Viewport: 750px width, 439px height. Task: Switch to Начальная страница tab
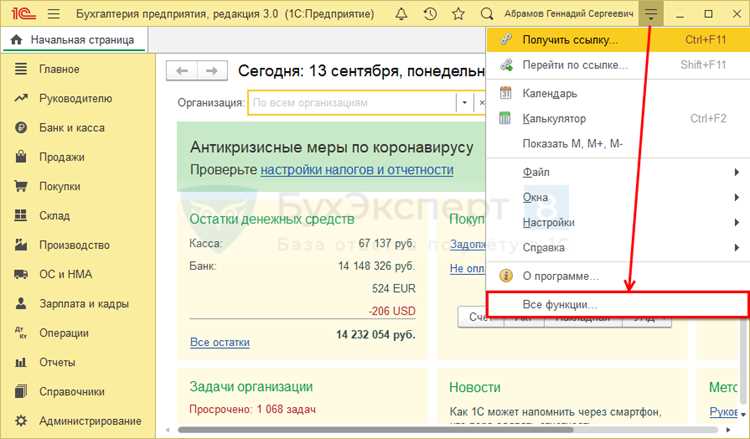(75, 40)
